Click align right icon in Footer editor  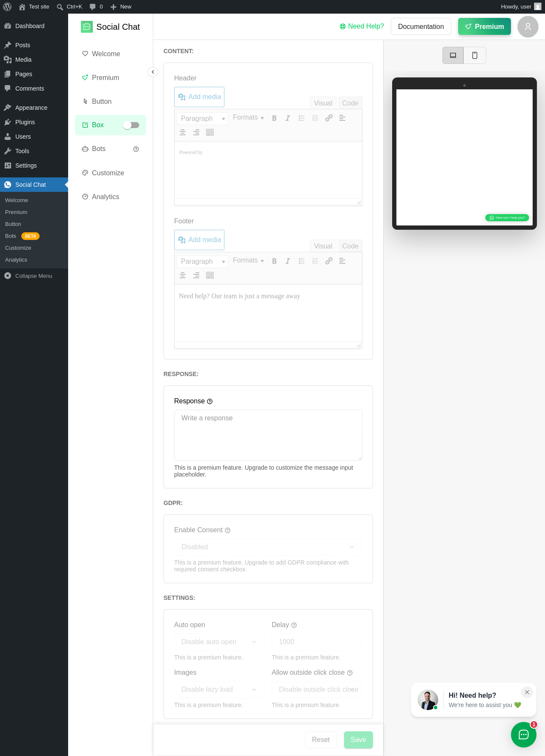click(196, 276)
